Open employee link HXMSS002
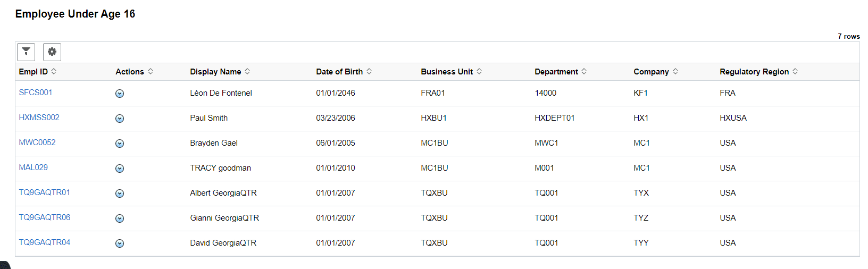The height and width of the screenshot is (269, 868). pos(39,117)
